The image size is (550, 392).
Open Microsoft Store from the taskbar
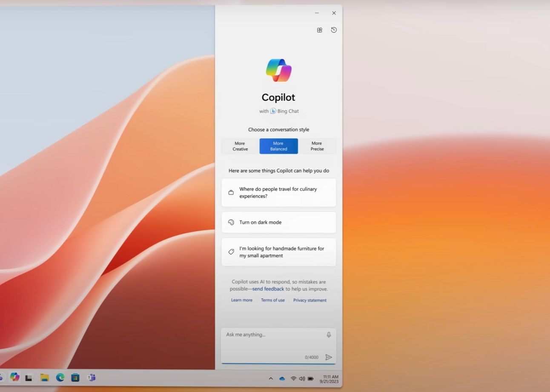[75, 378]
